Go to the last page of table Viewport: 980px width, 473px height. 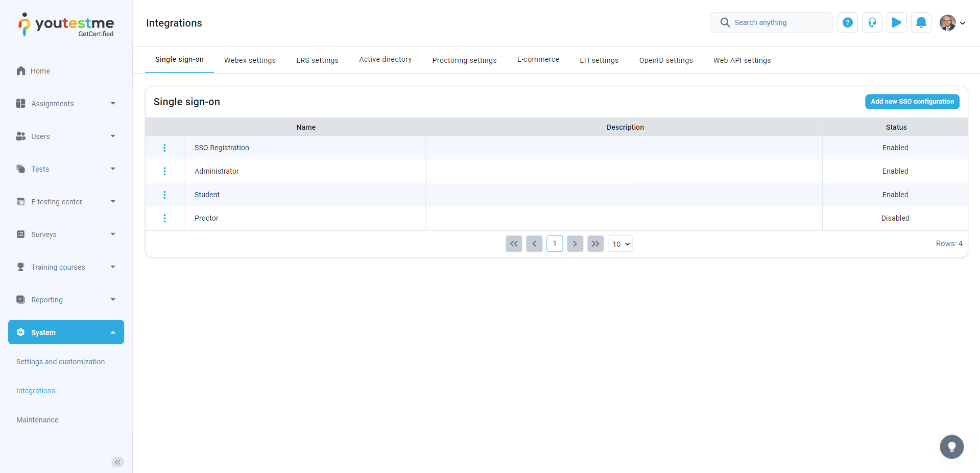[595, 244]
